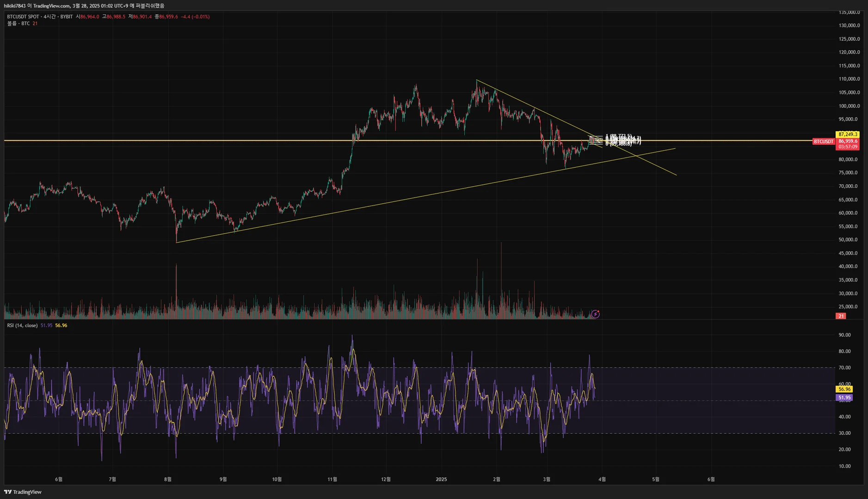Viewport: 868px width, 499px height.
Task: Click the 볼륨 · BTC volume legend
Action: point(18,24)
